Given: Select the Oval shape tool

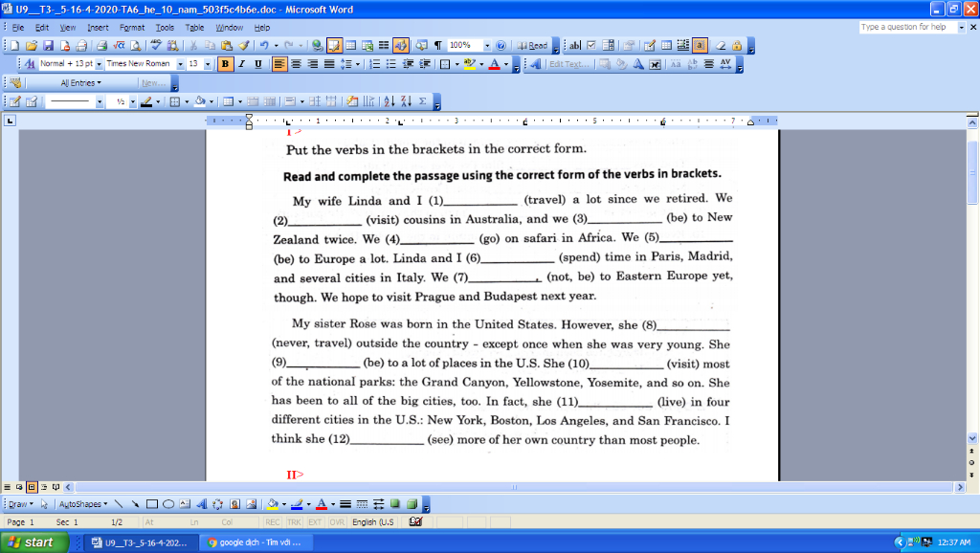Looking at the screenshot, I should point(168,504).
